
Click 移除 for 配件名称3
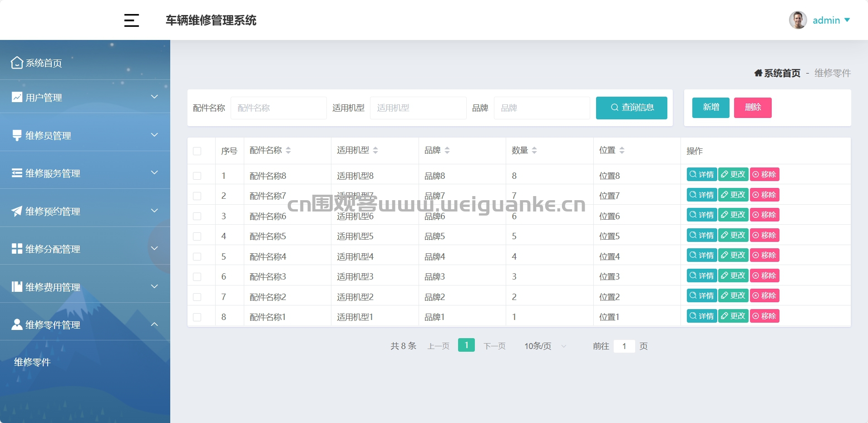coord(764,275)
